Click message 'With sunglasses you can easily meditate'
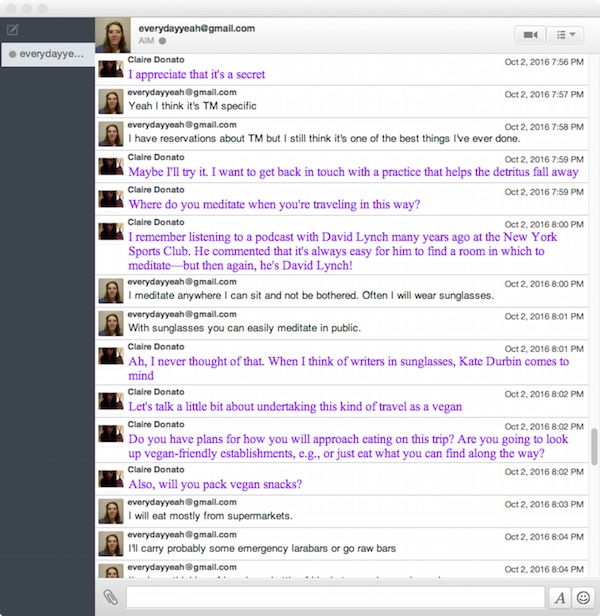600x616 pixels. (244, 328)
